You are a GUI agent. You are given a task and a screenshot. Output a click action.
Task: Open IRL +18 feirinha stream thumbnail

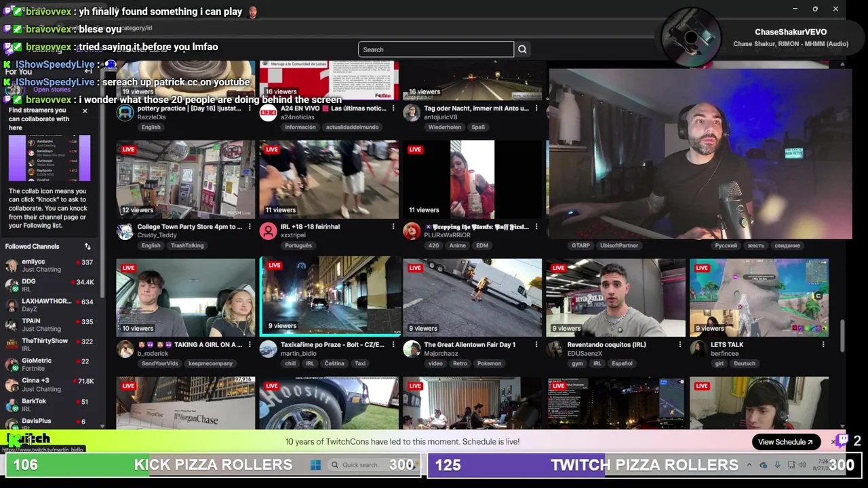coord(329,180)
